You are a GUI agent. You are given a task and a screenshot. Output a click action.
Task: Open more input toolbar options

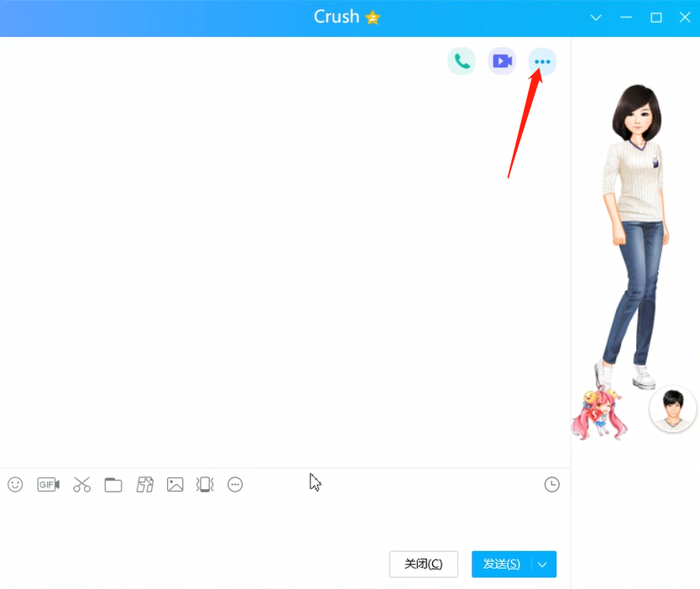tap(235, 485)
